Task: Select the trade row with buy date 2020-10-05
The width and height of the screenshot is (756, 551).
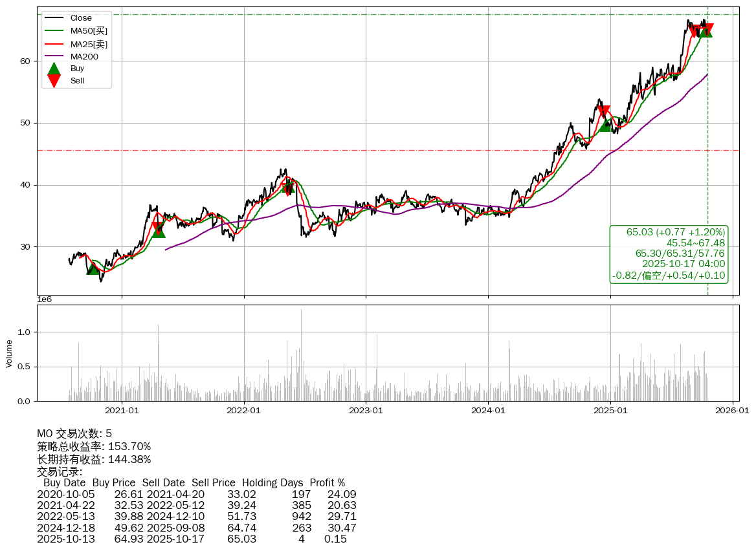Action: coord(196,494)
